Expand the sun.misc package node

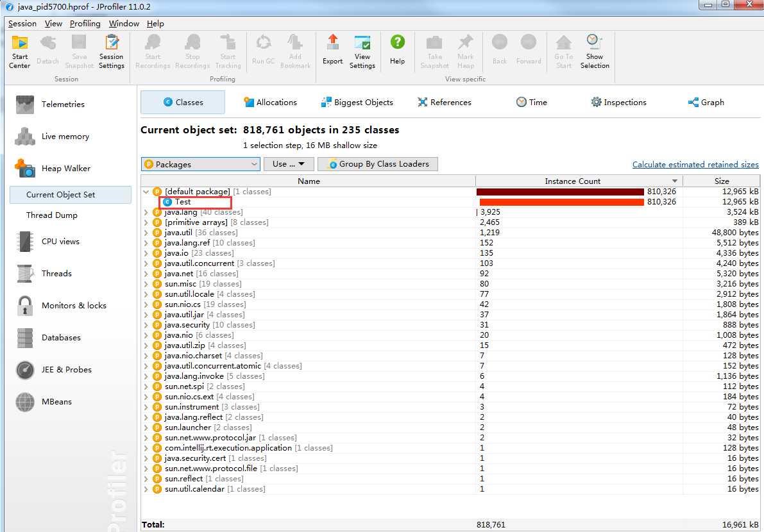point(146,284)
